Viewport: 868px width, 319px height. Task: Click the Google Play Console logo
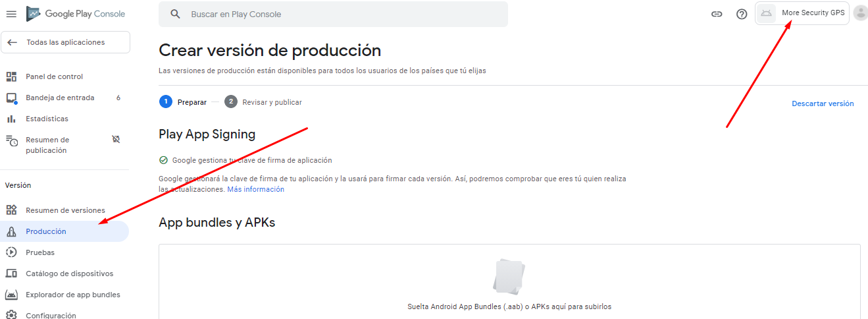tap(76, 14)
